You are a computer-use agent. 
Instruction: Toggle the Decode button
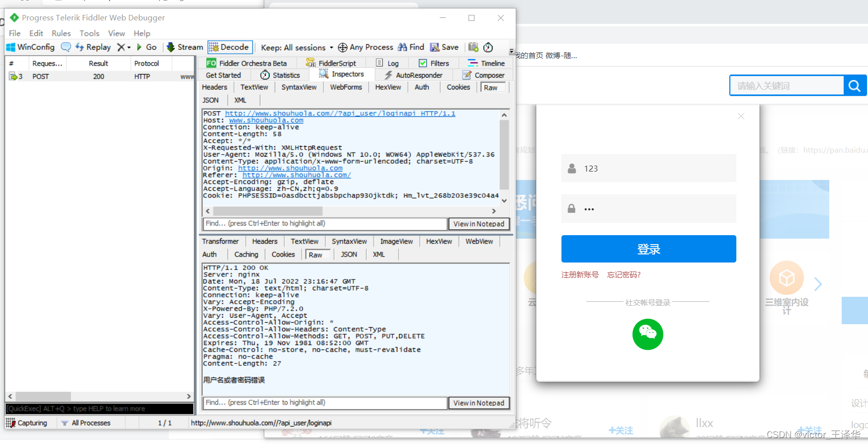(230, 47)
